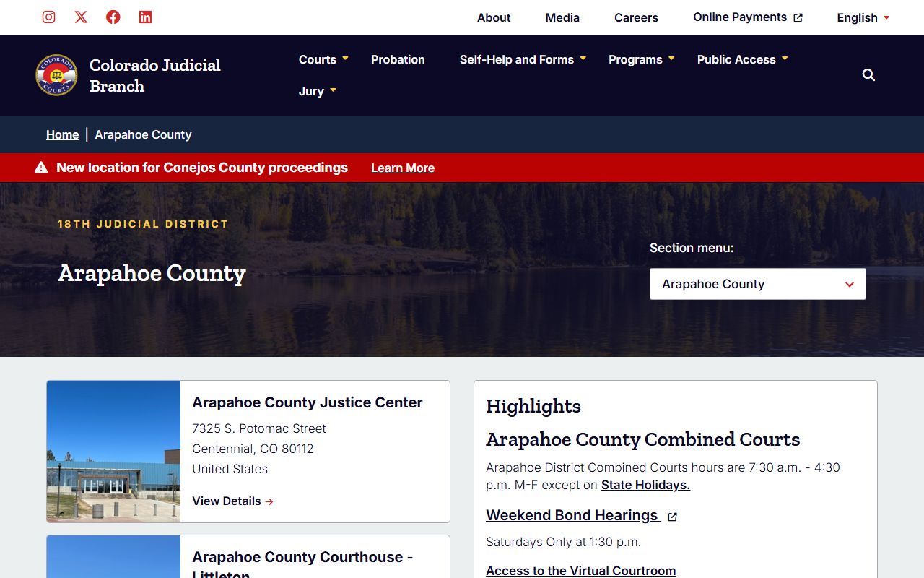This screenshot has width=924, height=578.
Task: Click the Section menu label
Action: tap(692, 248)
